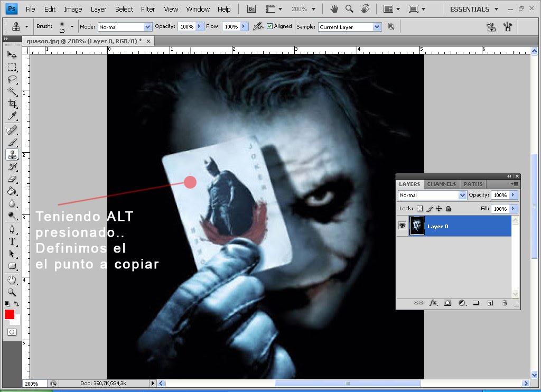Select the Type tool

(12, 241)
